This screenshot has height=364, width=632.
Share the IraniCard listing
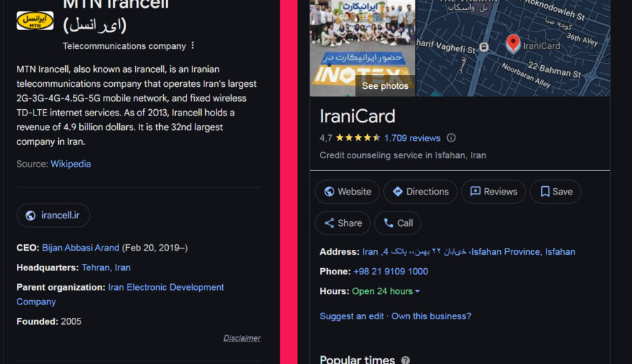tap(343, 223)
